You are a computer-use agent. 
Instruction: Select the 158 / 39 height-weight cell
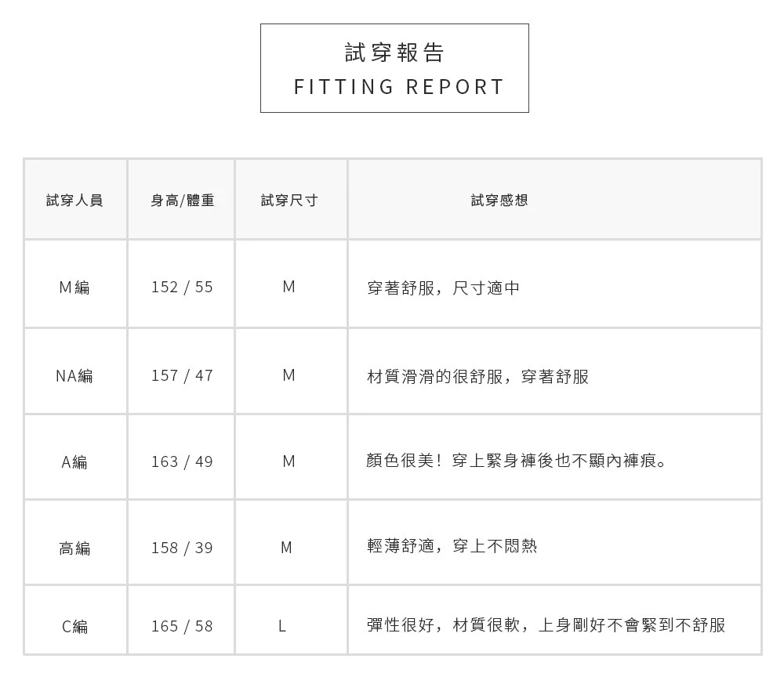[182, 548]
